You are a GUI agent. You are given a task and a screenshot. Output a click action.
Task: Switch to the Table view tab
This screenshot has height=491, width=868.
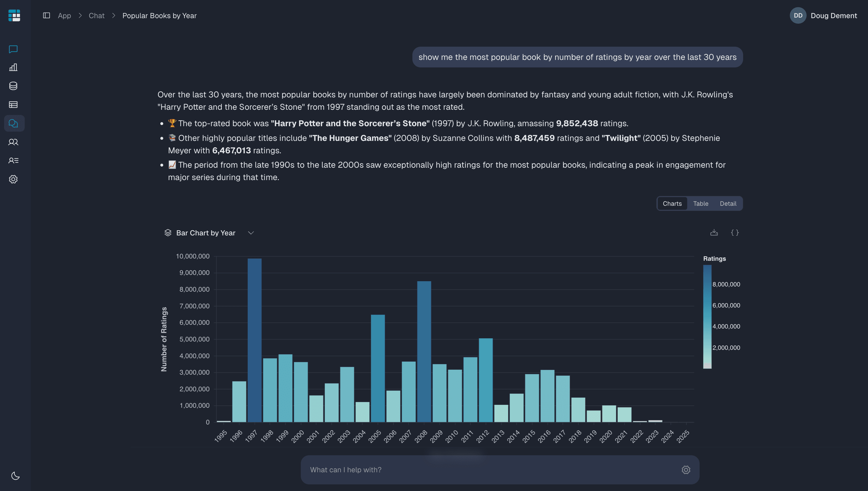click(x=701, y=203)
